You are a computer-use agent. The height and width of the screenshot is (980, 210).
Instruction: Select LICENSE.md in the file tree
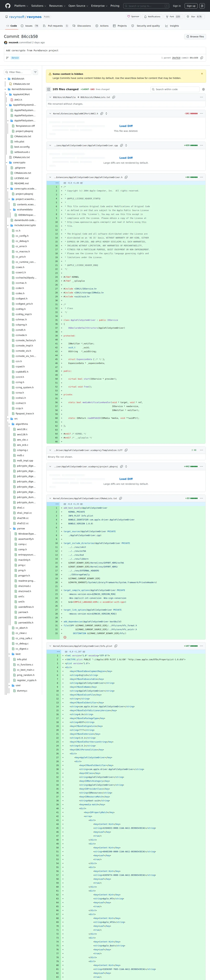pos(21,178)
